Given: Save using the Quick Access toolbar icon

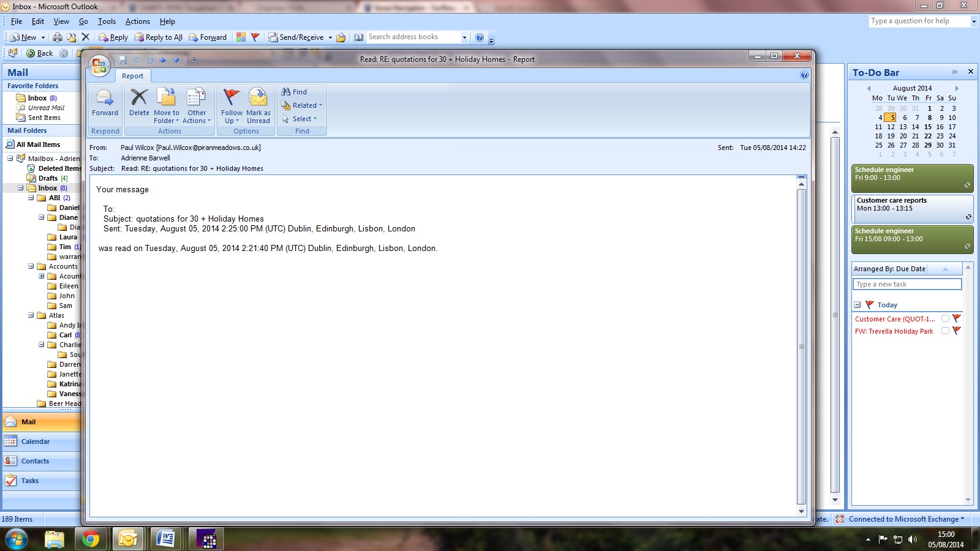Looking at the screenshot, I should coord(123,60).
